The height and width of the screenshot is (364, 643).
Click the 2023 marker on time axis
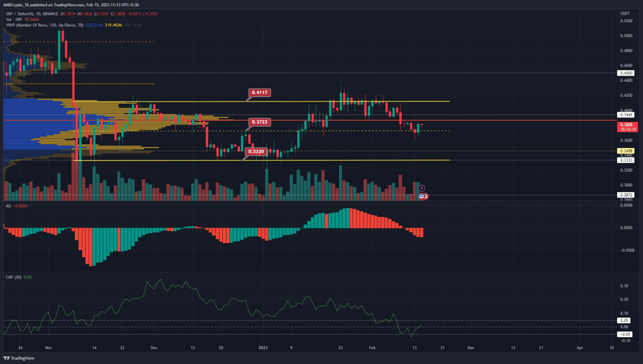point(263,348)
